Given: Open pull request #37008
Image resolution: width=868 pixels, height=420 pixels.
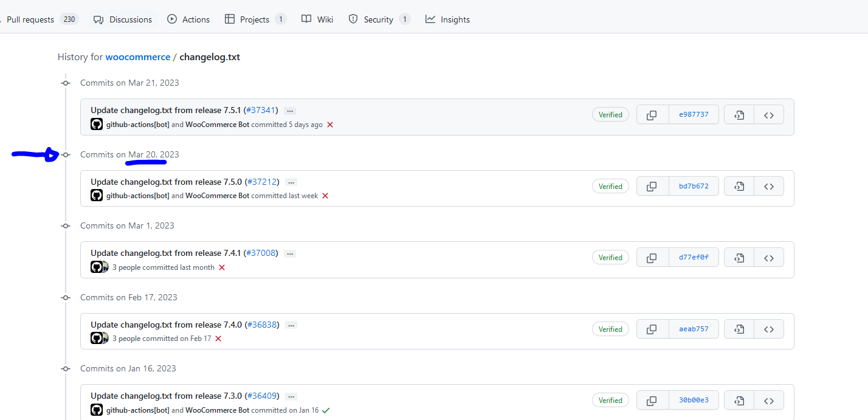Looking at the screenshot, I should point(261,253).
